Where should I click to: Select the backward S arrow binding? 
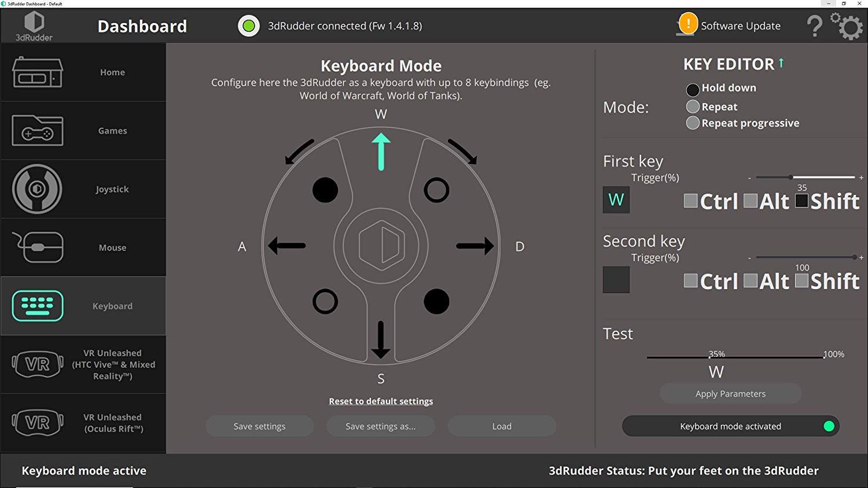[380, 340]
